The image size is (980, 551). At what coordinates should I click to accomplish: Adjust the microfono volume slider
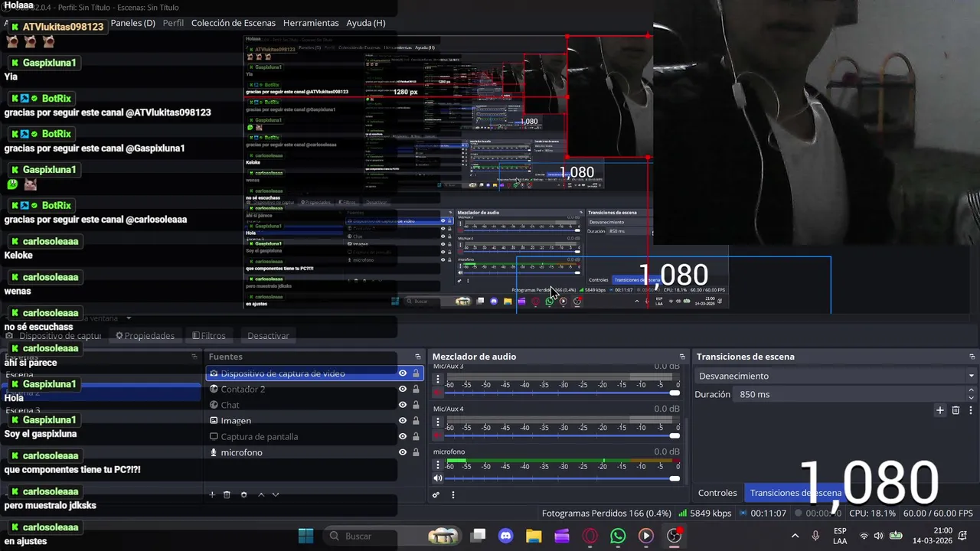click(562, 478)
